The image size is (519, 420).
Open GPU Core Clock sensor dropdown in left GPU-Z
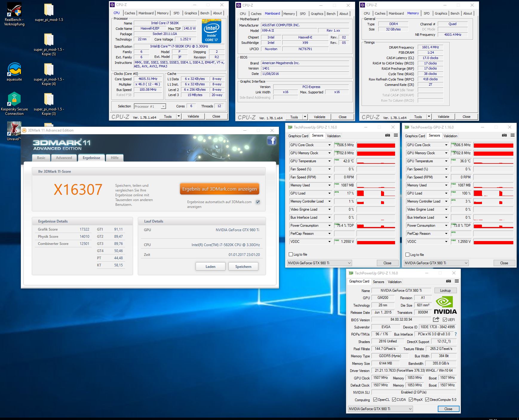(329, 145)
